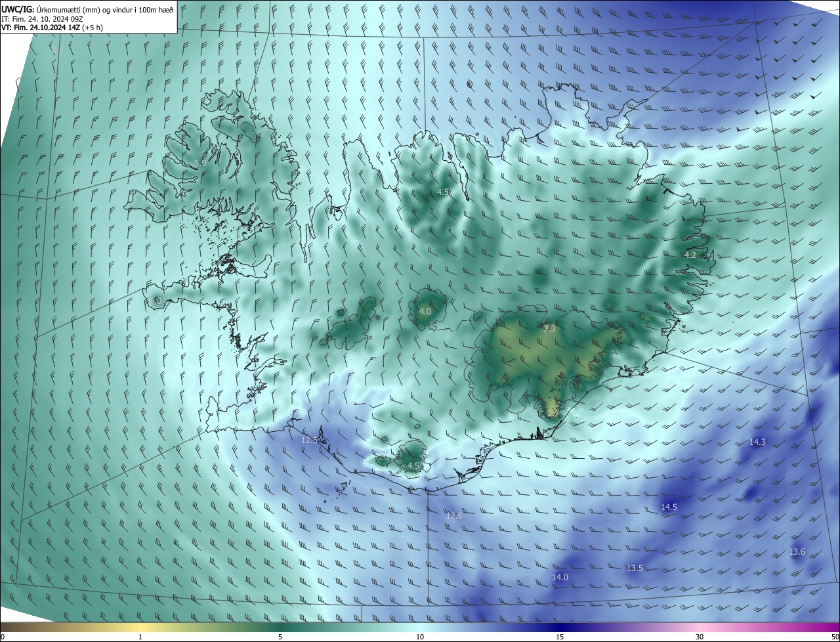Click the 12.5 value off the southwest coast
The width and height of the screenshot is (840, 642).
pos(309,440)
